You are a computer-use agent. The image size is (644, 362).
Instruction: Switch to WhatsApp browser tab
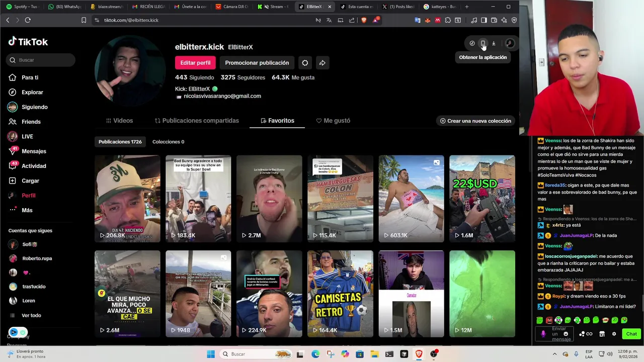pyautogui.click(x=64, y=7)
